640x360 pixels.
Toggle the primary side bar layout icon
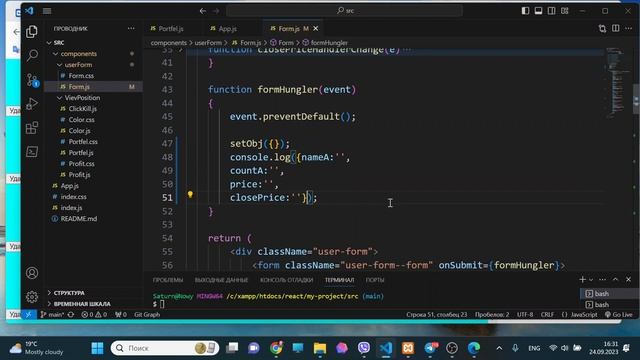(x=525, y=11)
